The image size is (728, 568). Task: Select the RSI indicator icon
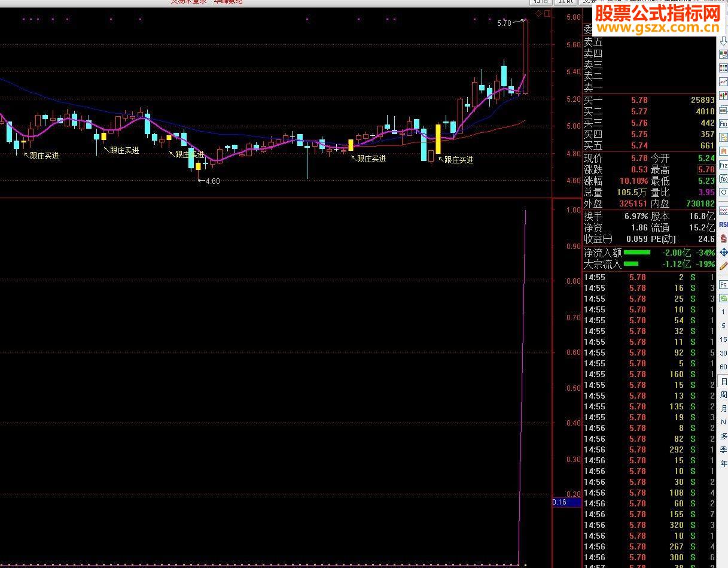(723, 224)
